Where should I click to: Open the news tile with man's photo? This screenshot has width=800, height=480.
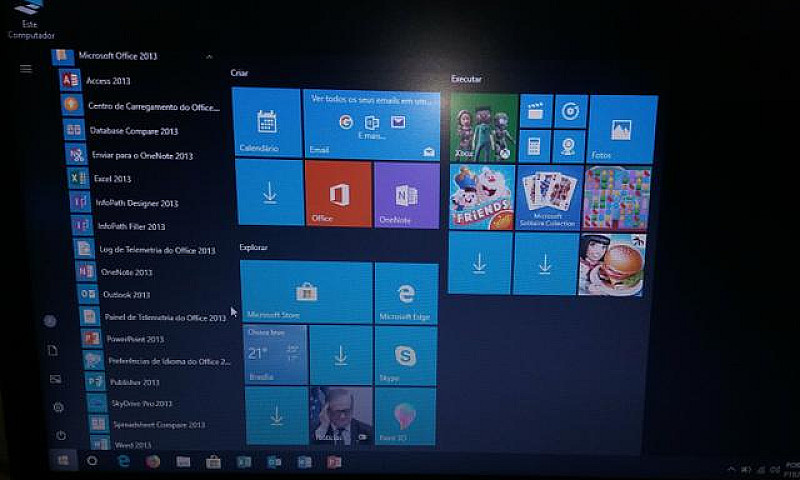click(340, 415)
